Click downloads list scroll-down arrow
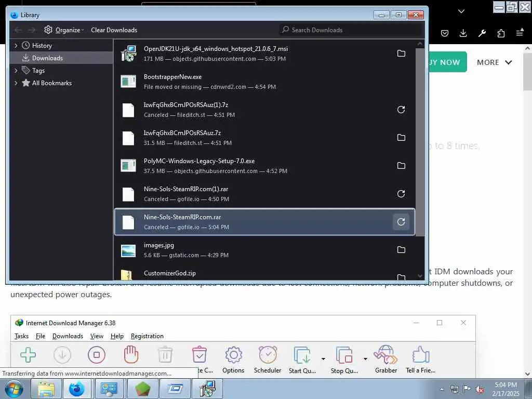 (x=420, y=276)
